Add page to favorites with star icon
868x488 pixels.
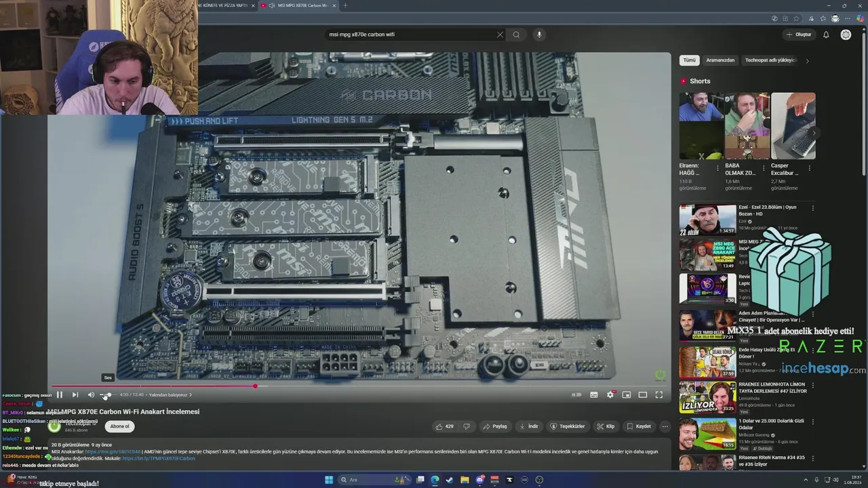tap(796, 18)
